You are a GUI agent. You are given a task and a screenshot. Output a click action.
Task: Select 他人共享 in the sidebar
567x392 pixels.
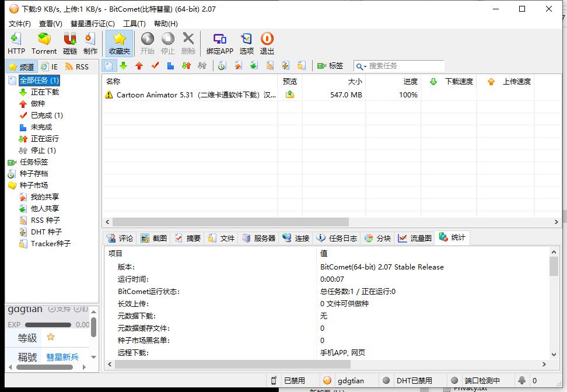[x=44, y=208]
